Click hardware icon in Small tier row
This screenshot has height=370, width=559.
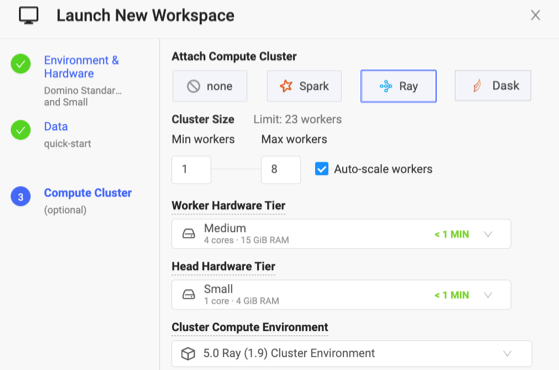click(x=189, y=294)
